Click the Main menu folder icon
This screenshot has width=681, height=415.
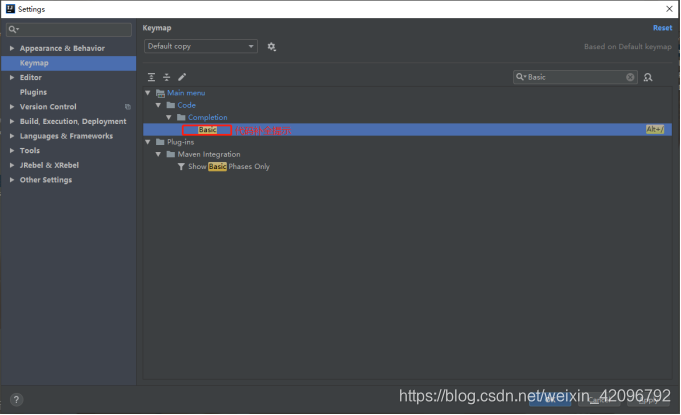click(160, 93)
